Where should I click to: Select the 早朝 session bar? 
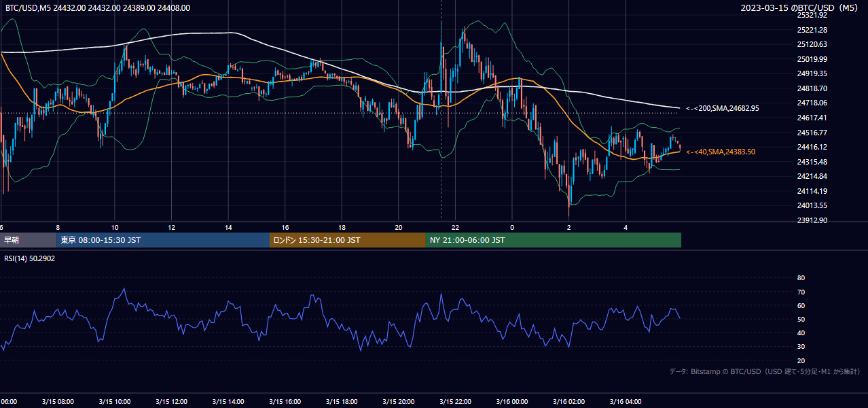(x=29, y=240)
